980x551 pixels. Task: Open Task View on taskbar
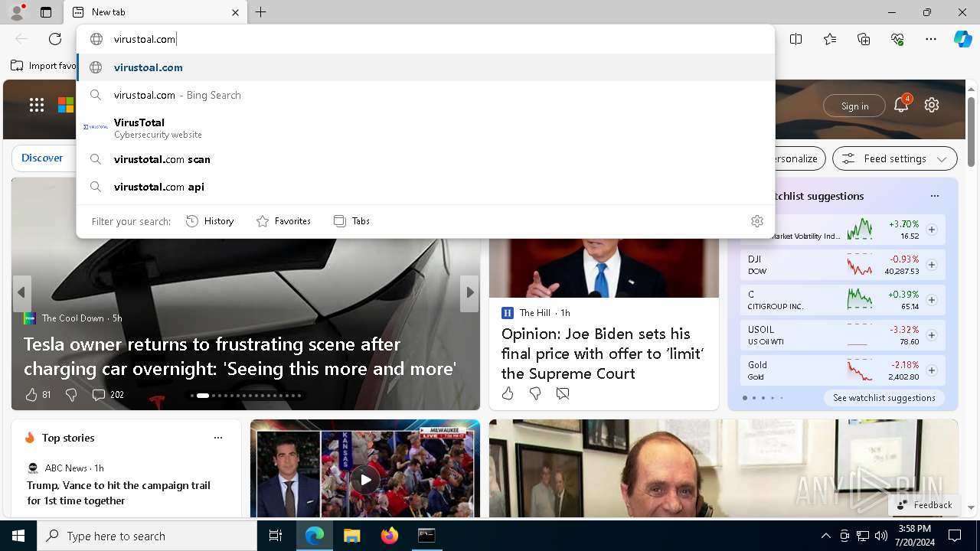tap(276, 536)
